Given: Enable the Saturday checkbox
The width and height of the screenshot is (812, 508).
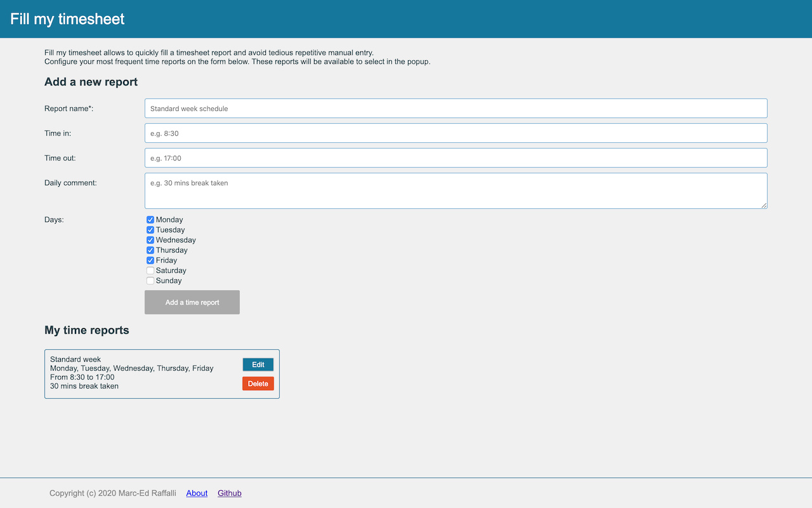Looking at the screenshot, I should (150, 271).
